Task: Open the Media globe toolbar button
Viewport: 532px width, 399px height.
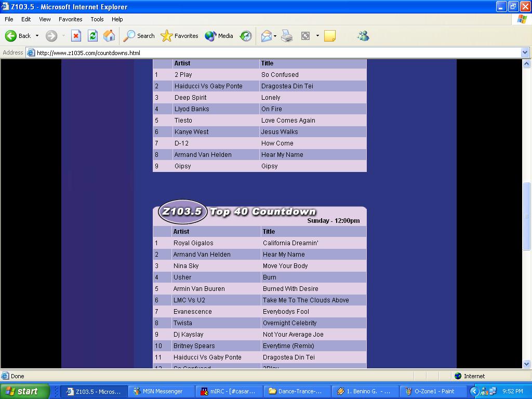Action: [219, 36]
